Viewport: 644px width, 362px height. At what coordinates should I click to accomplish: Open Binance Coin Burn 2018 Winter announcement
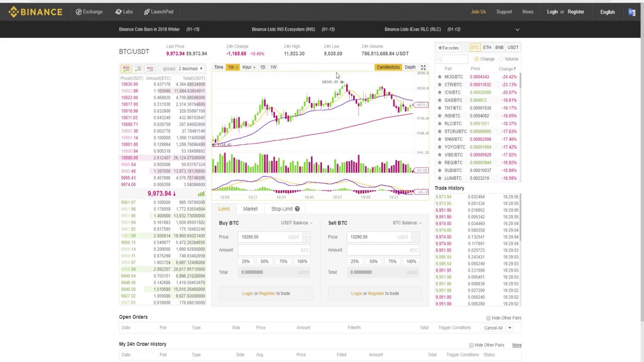point(149,29)
